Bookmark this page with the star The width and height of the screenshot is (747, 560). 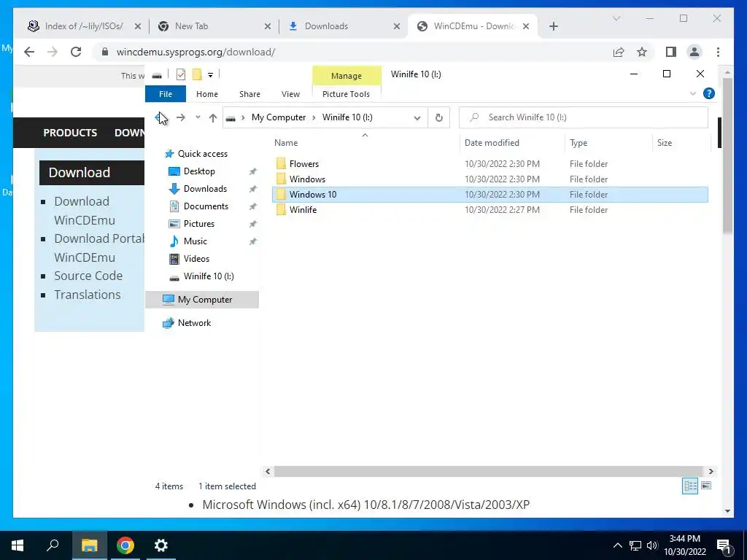click(642, 52)
